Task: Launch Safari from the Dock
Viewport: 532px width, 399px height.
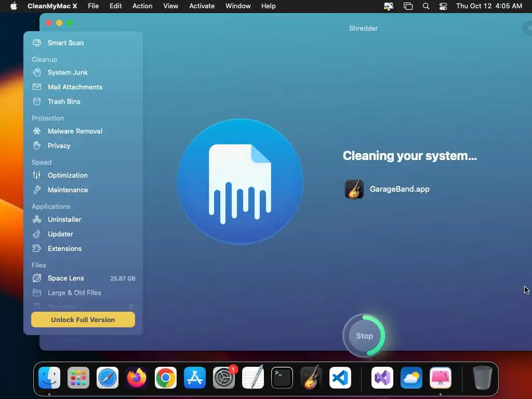Action: [108, 378]
